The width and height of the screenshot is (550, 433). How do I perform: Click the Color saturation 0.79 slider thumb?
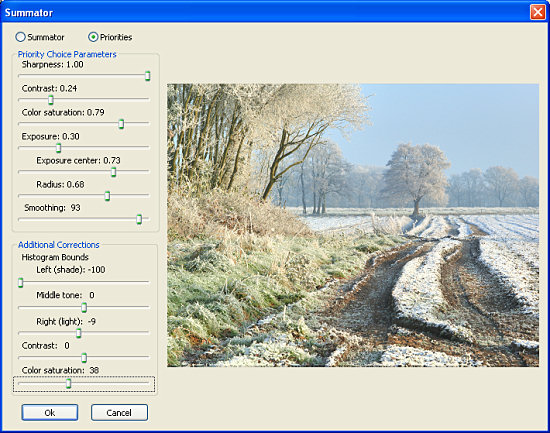(x=121, y=124)
